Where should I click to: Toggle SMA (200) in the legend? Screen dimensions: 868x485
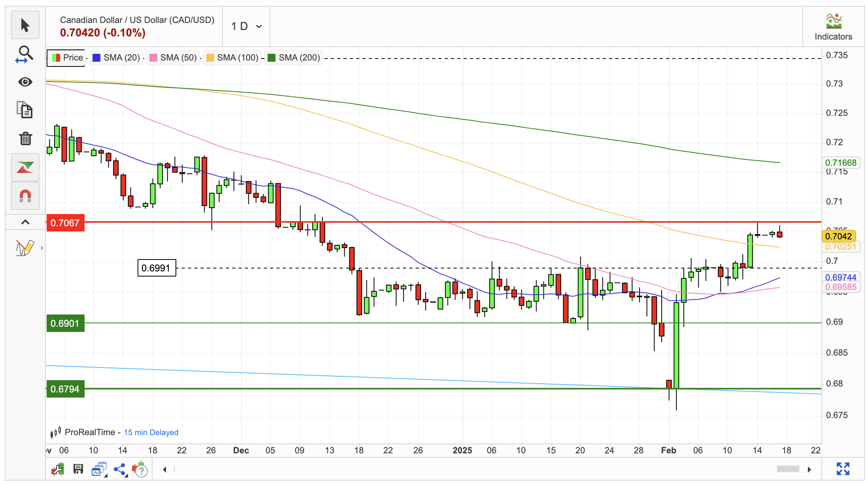click(x=294, y=58)
